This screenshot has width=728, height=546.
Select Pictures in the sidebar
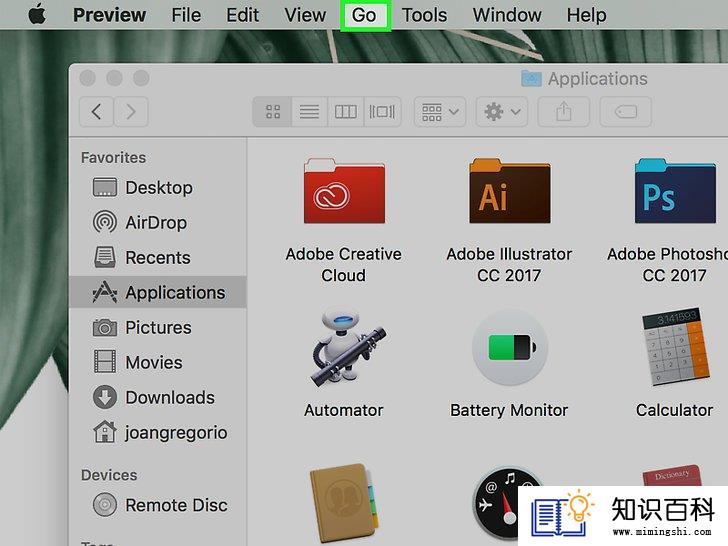(x=158, y=327)
